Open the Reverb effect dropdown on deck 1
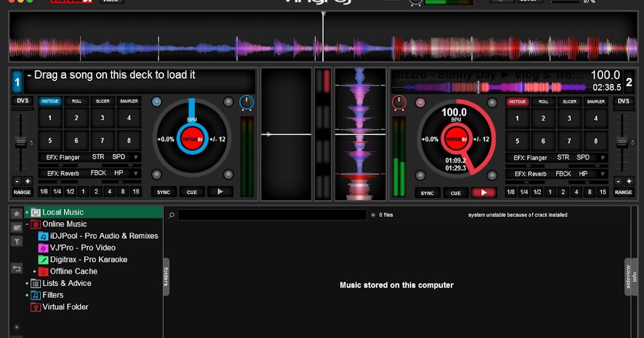 (x=136, y=174)
